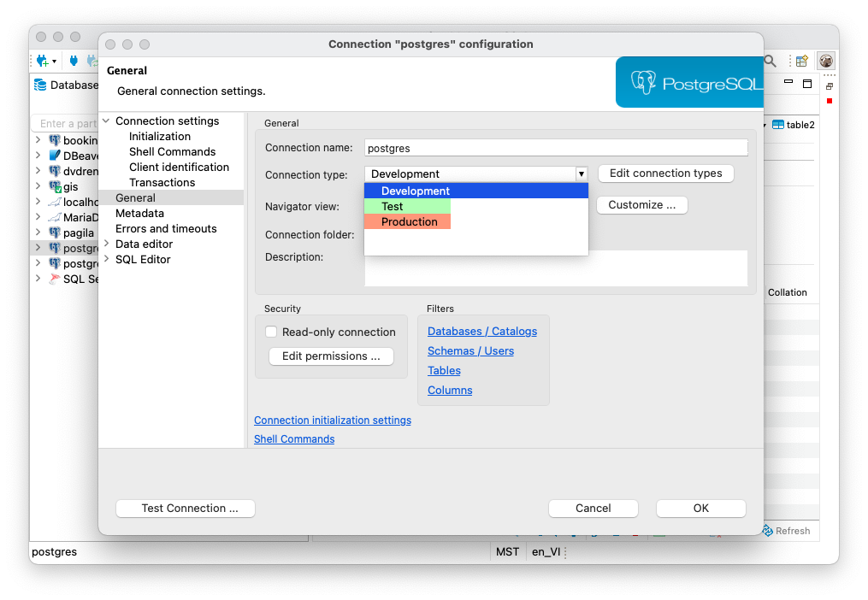Click the Connect plug icon in the toolbar
The image size is (868, 600).
74,61
